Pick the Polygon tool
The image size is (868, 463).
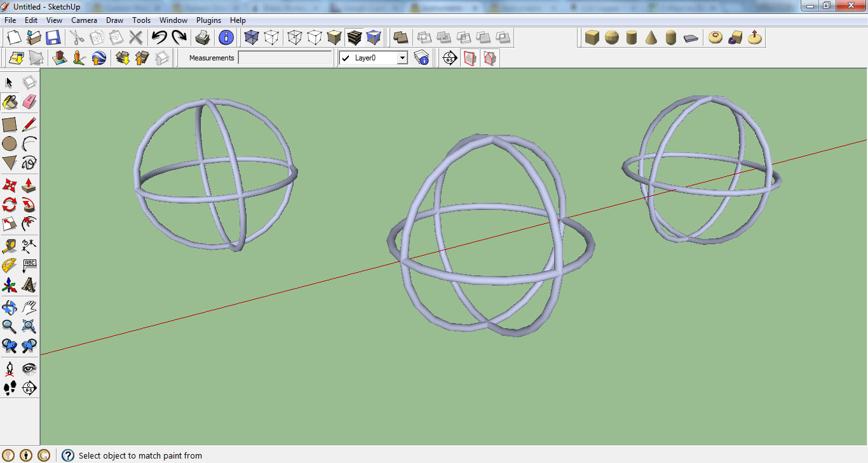coord(10,163)
